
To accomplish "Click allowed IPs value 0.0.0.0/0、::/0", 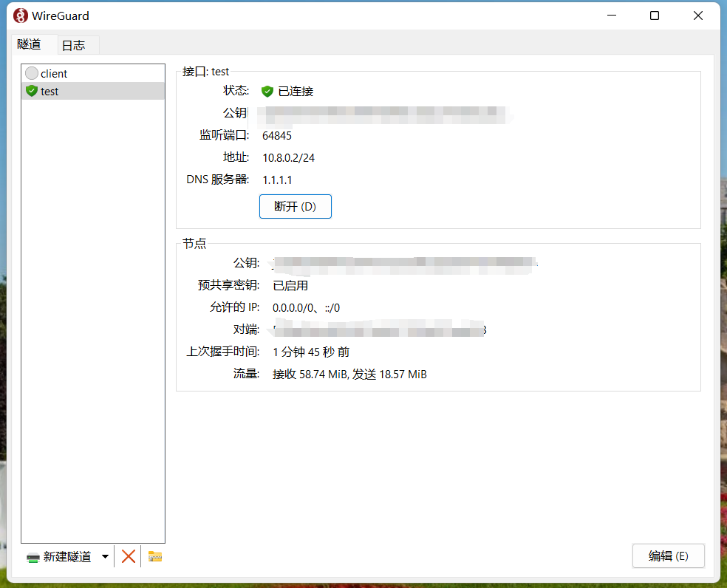I will (x=306, y=308).
